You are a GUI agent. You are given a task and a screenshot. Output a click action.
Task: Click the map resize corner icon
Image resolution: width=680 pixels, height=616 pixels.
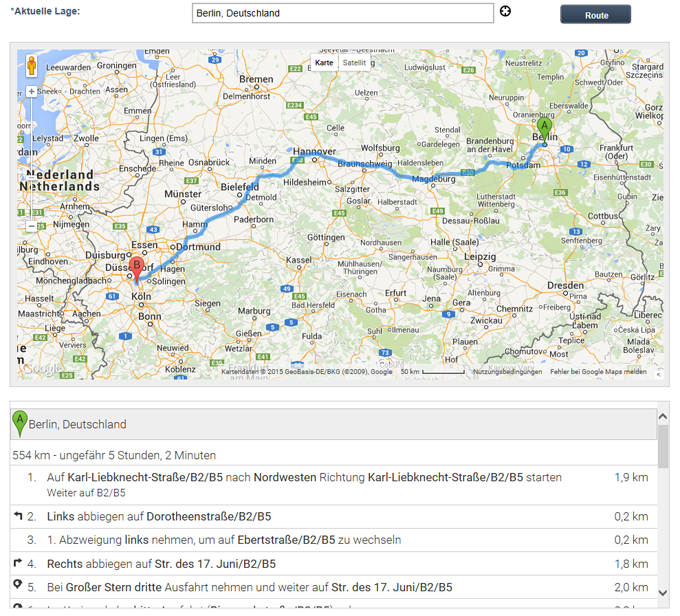point(659,375)
